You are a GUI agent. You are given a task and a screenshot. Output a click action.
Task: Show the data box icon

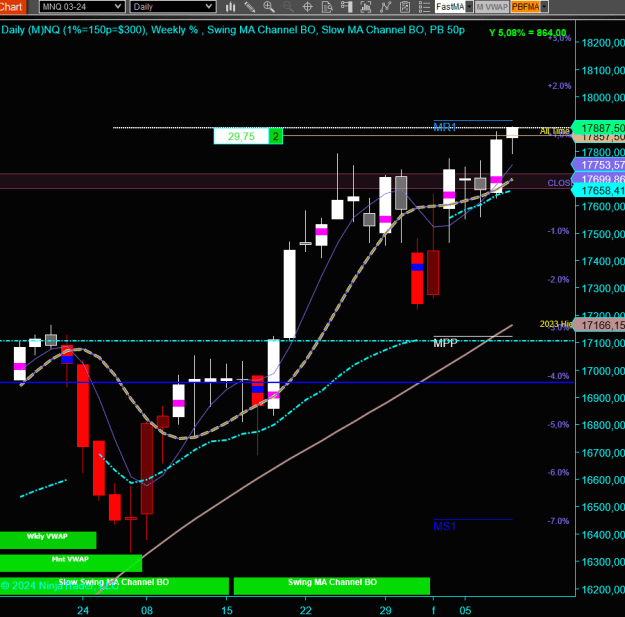pyautogui.click(x=327, y=7)
